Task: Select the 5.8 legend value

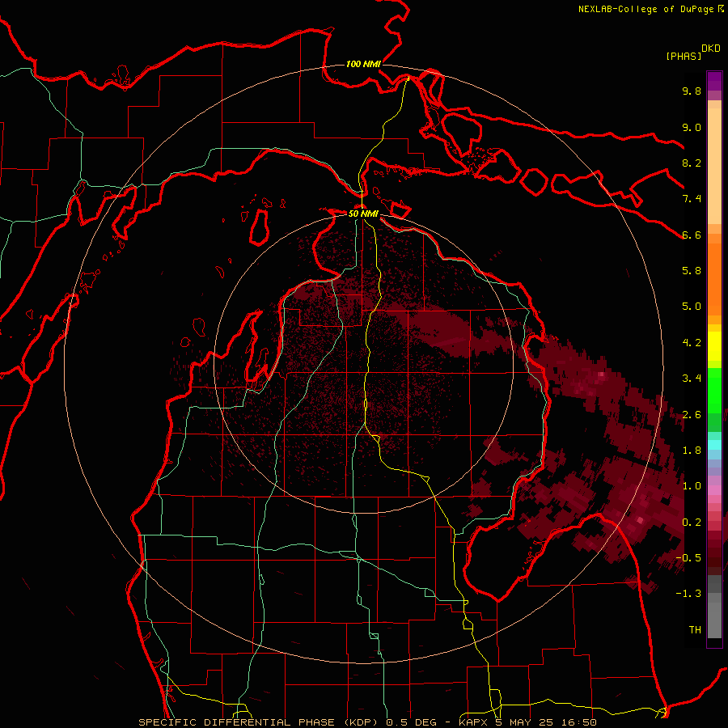Action: (x=692, y=271)
